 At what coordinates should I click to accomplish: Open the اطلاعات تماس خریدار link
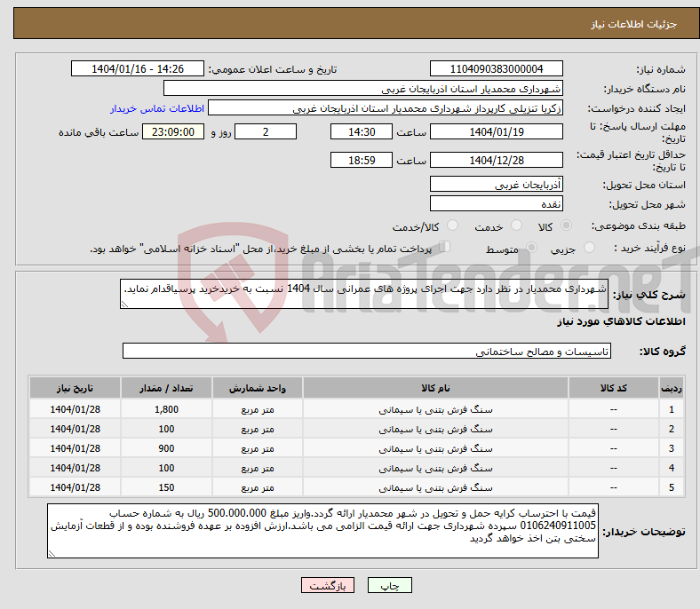click(x=157, y=108)
